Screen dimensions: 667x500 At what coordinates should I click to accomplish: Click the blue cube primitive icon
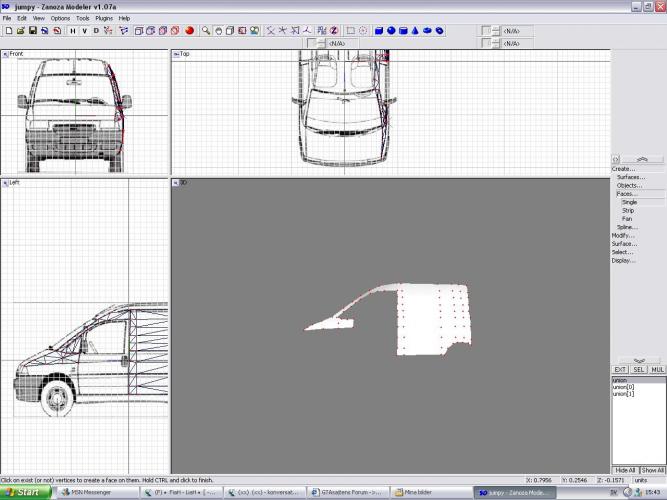click(379, 31)
